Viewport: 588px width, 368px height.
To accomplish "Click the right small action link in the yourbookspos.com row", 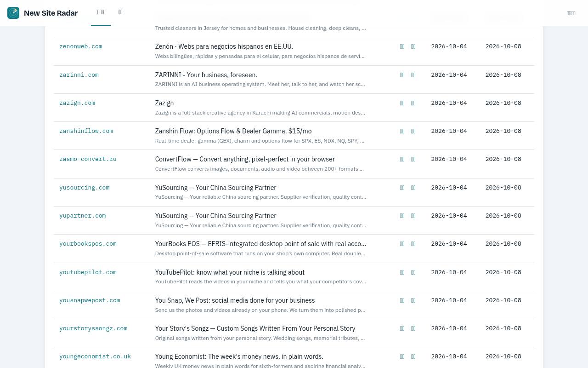I will (413, 244).
